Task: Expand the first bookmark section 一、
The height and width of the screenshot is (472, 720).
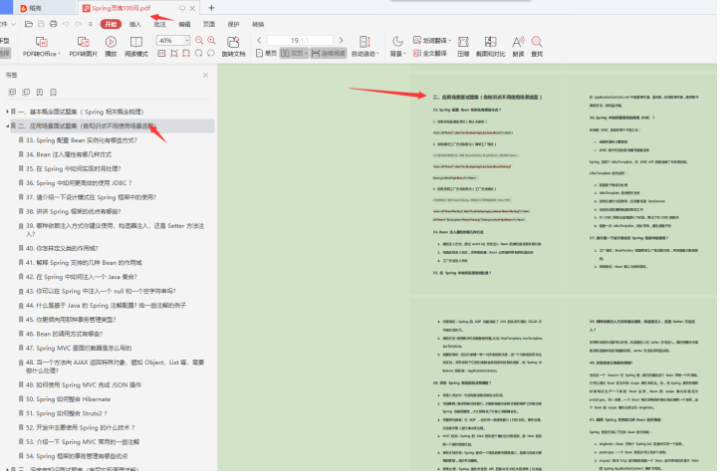Action: tap(7, 112)
